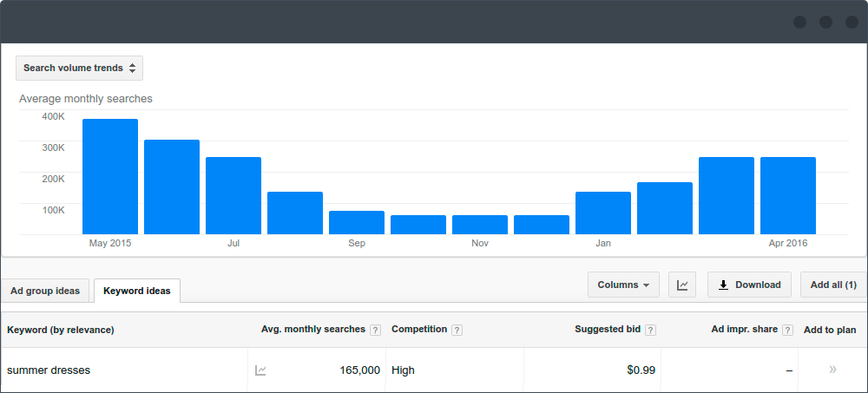Add summer dresses to plan arrow

click(832, 370)
